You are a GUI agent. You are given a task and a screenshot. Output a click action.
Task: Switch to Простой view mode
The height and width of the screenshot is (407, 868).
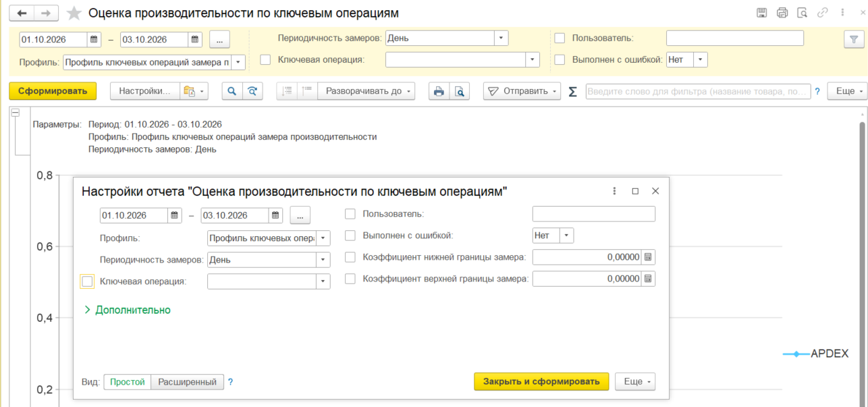(128, 382)
